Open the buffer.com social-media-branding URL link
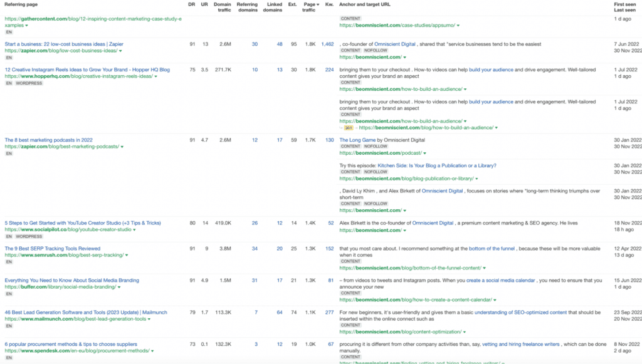The height and width of the screenshot is (364, 642). click(61, 287)
